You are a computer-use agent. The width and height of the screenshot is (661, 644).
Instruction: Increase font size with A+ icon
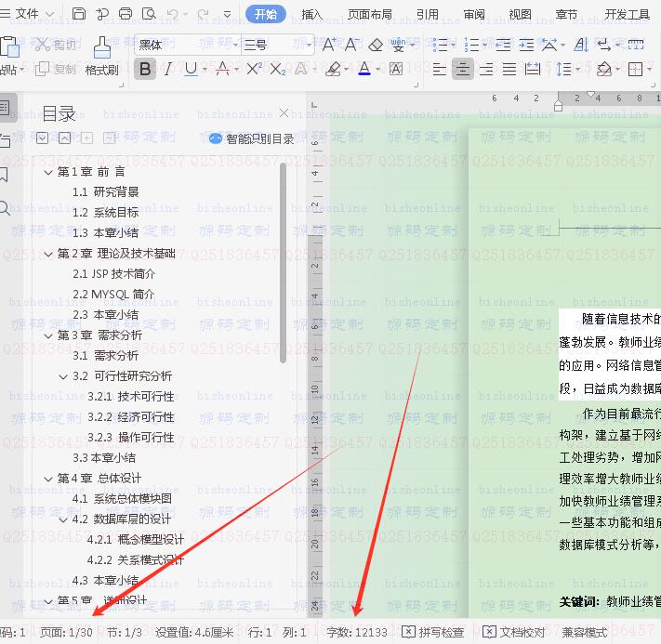coord(329,45)
